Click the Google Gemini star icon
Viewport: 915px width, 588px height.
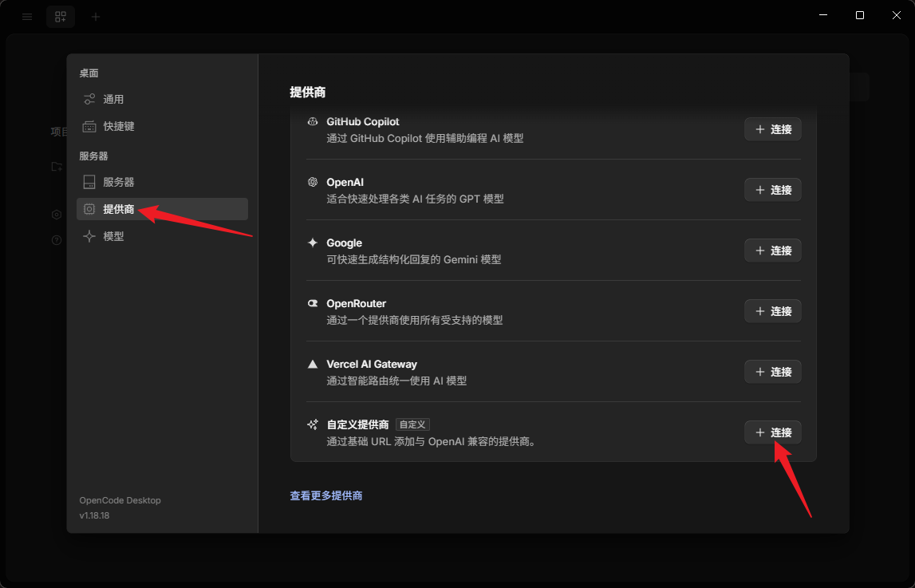click(x=313, y=243)
